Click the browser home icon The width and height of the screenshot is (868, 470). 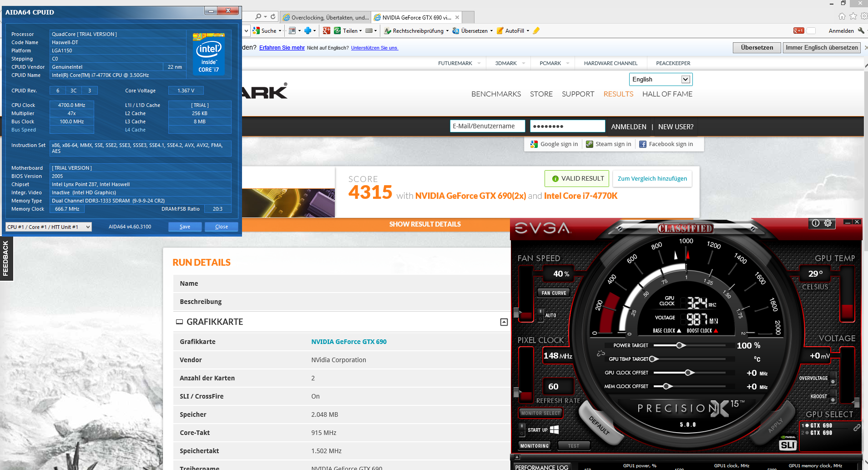(x=842, y=16)
